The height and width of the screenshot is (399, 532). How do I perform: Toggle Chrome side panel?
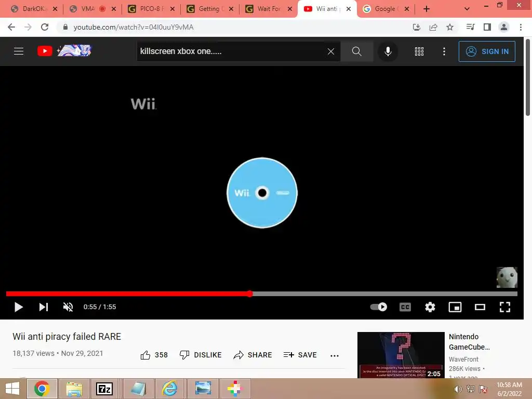487,27
